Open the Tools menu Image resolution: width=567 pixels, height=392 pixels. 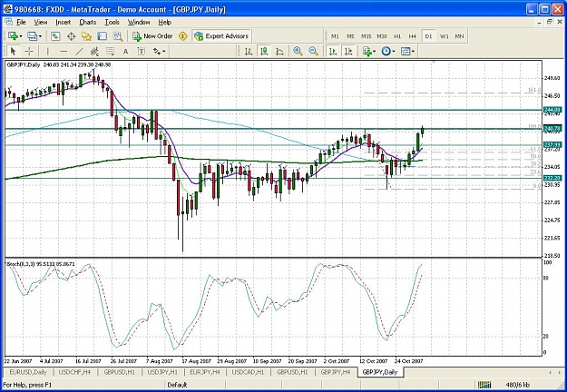[112, 22]
